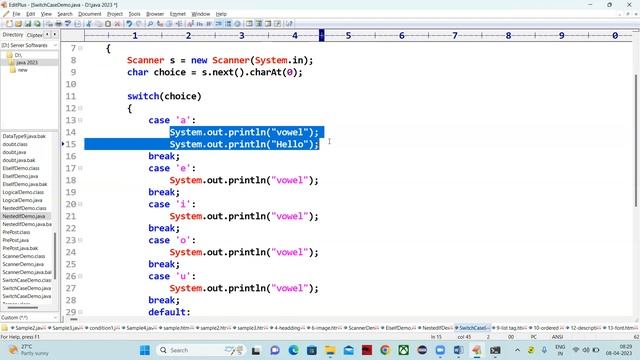Toggle the third window layout toolbar button

pos(268,24)
